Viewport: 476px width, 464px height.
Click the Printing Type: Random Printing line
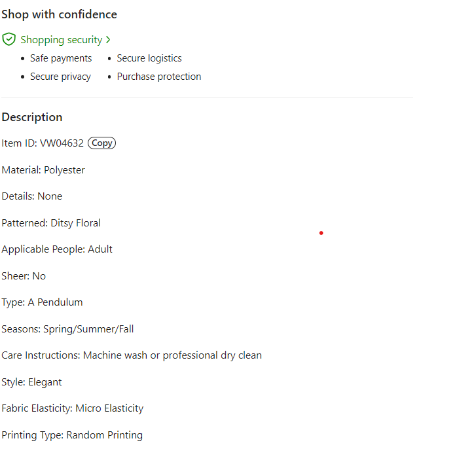click(72, 435)
